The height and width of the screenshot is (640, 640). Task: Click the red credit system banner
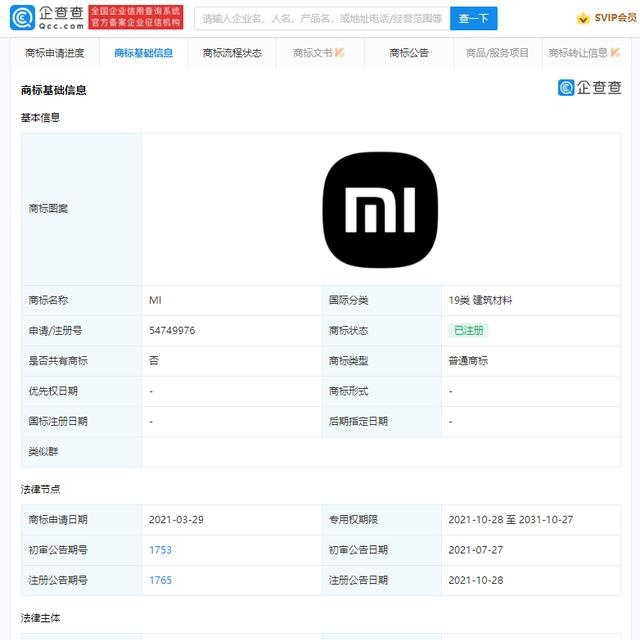[136, 17]
